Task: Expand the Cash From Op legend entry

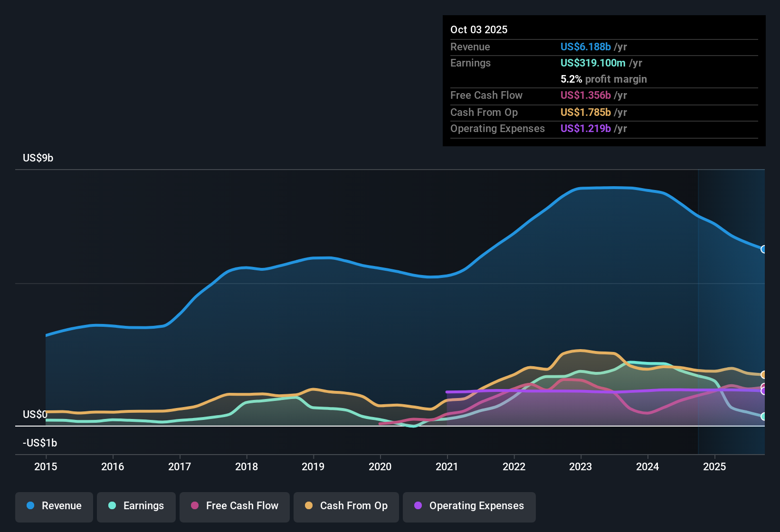Action: click(x=346, y=506)
